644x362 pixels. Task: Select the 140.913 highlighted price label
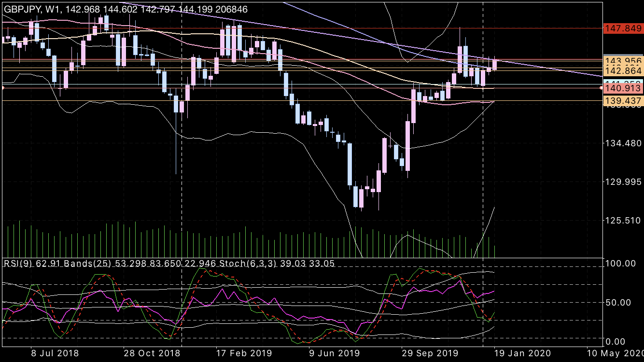pos(624,88)
